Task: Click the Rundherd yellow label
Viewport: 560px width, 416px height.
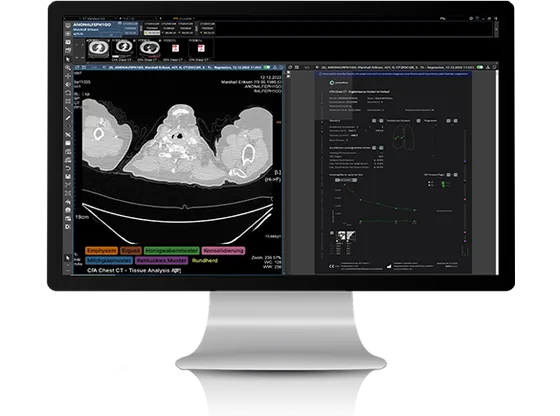Action: pyautogui.click(x=205, y=260)
